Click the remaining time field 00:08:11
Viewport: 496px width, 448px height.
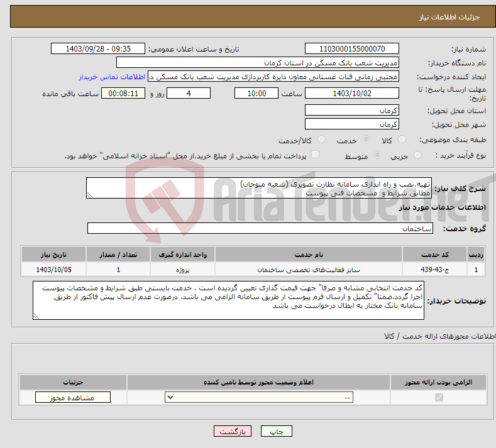point(123,93)
